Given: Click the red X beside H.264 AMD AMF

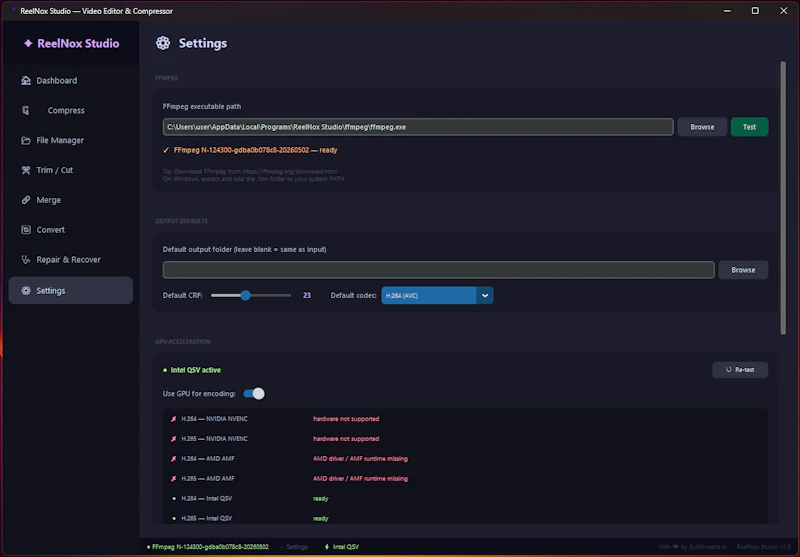Looking at the screenshot, I should point(173,459).
